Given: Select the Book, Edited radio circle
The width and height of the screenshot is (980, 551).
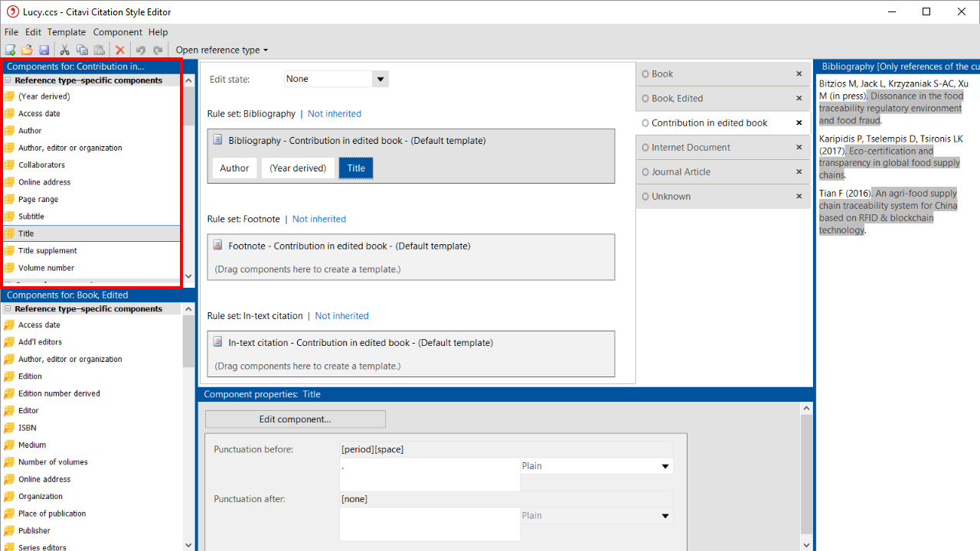Looking at the screenshot, I should click(645, 99).
